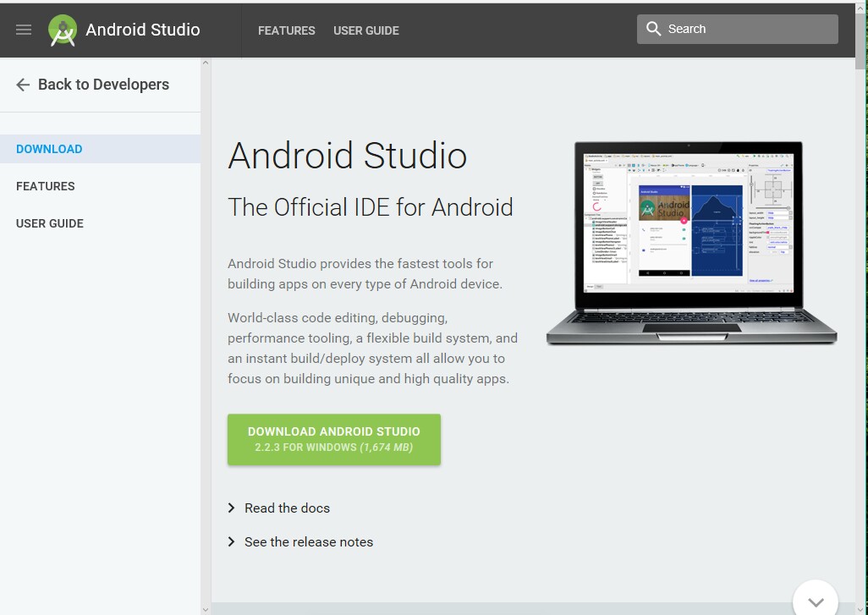Open the See the release notes link
This screenshot has width=868, height=615.
309,542
